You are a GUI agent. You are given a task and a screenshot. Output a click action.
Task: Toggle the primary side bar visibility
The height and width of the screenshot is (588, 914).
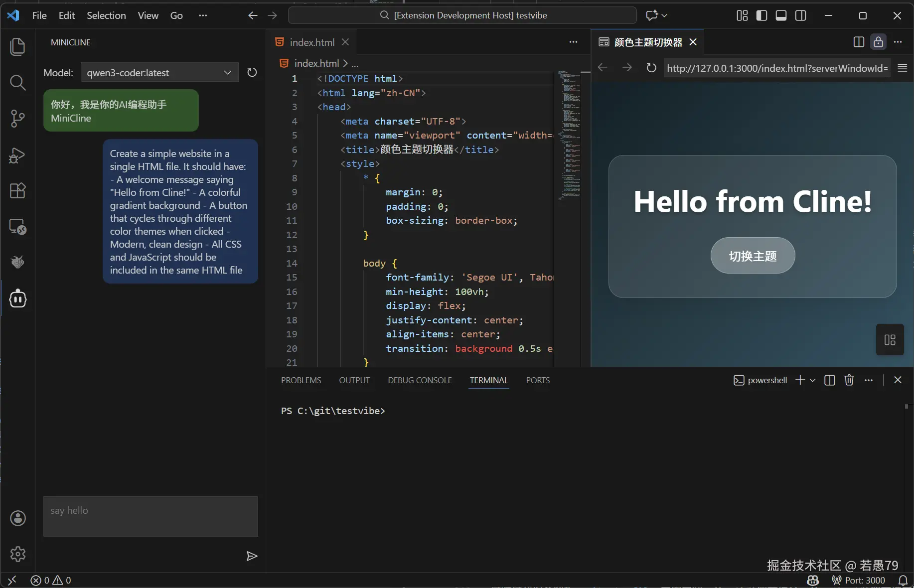762,15
